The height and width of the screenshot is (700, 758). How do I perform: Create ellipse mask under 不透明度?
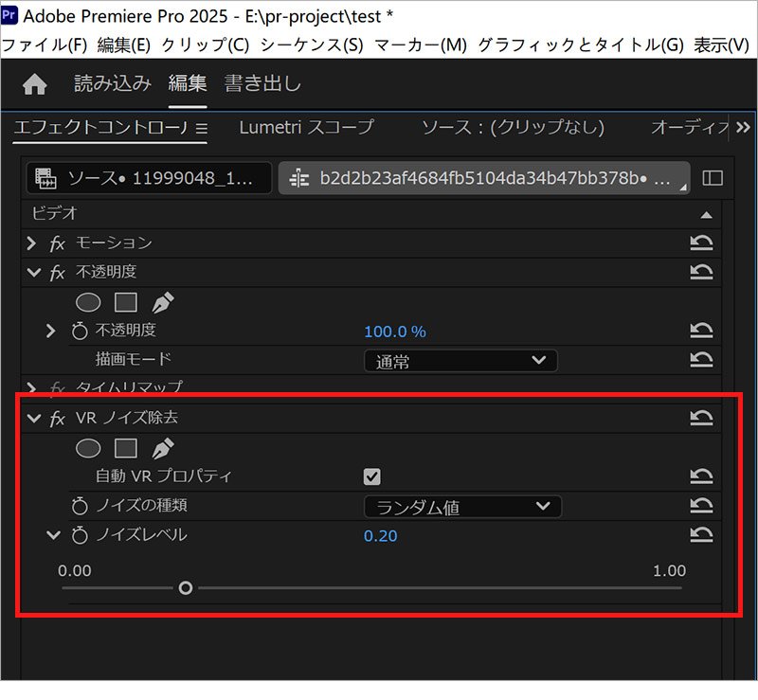tap(88, 302)
